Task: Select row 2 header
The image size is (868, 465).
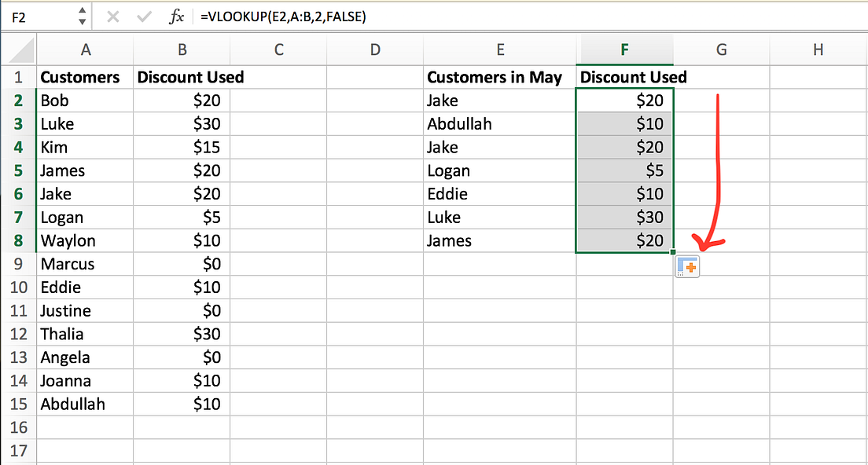Action: (x=18, y=101)
